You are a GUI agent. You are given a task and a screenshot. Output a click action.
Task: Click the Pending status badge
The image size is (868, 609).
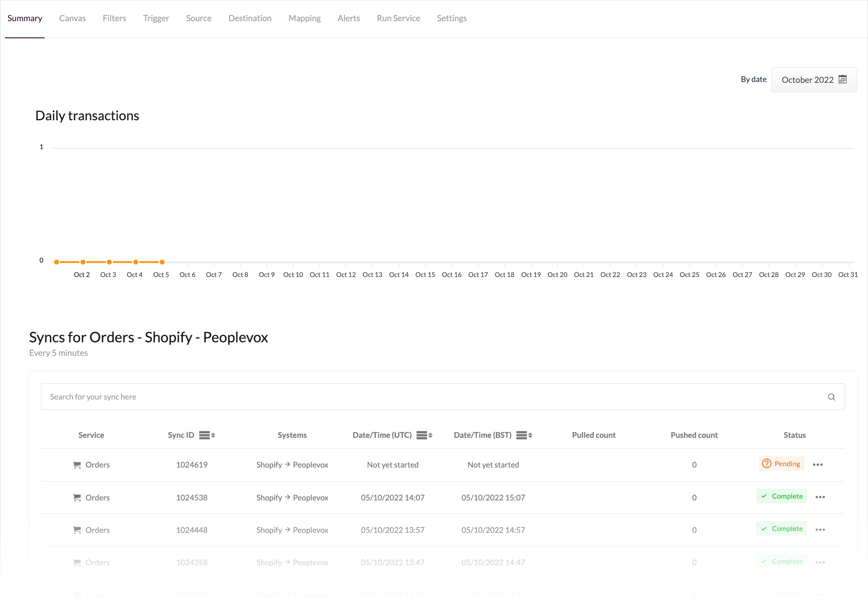coord(781,464)
